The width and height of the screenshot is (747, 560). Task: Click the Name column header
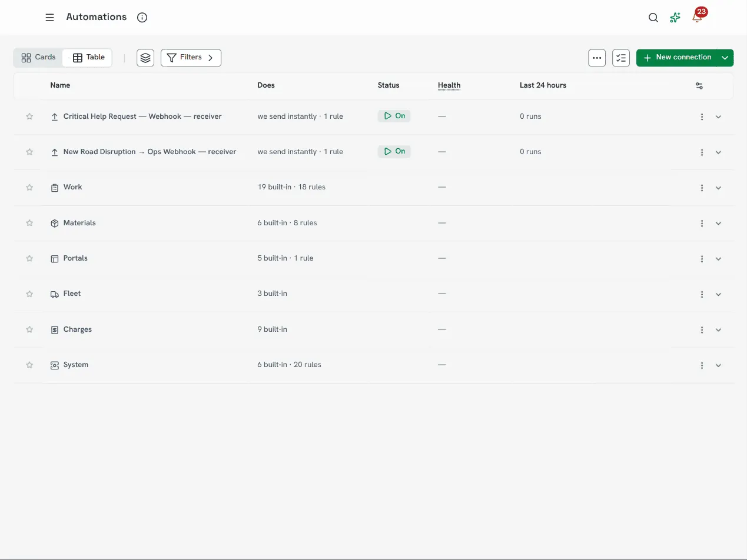pyautogui.click(x=60, y=85)
